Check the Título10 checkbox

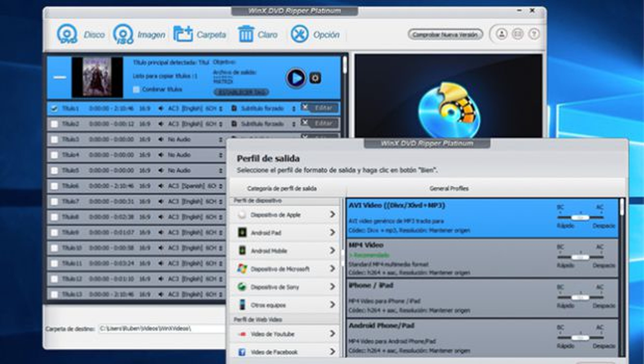tap(54, 248)
